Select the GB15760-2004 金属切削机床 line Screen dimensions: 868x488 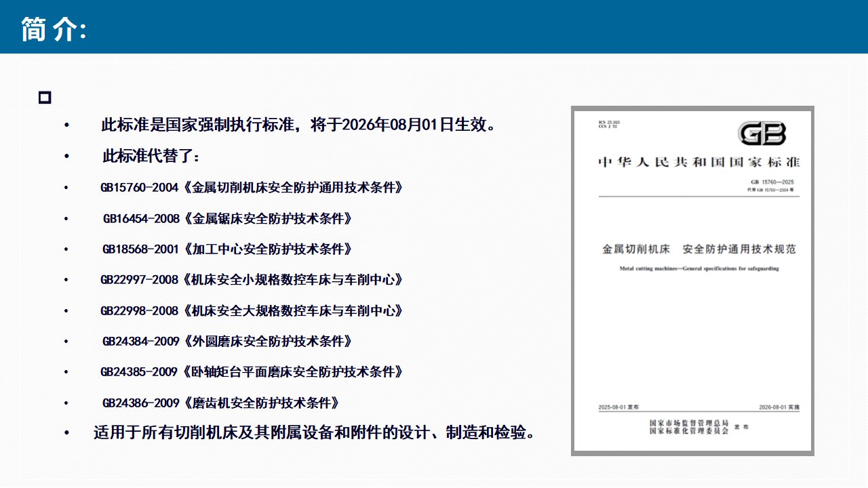(x=252, y=188)
